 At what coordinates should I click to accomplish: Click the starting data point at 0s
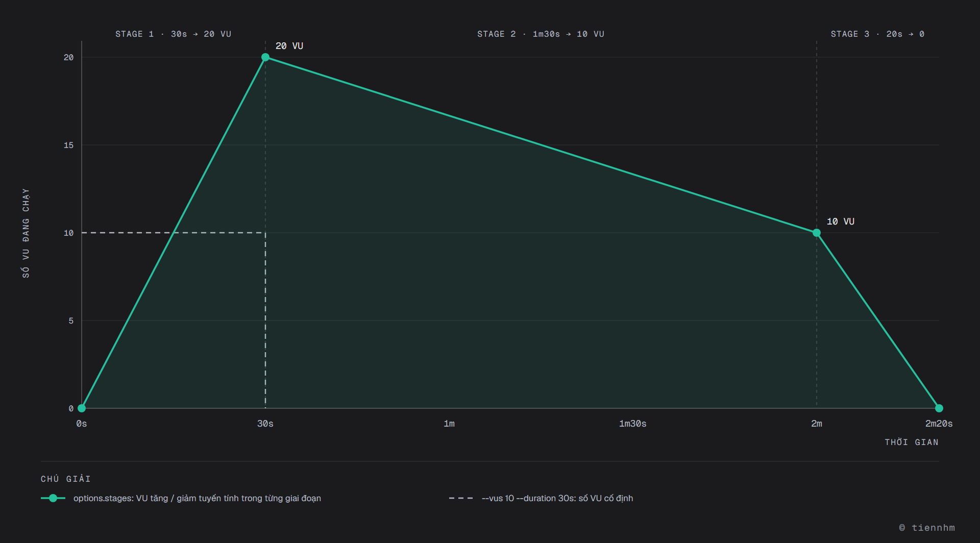(82, 408)
